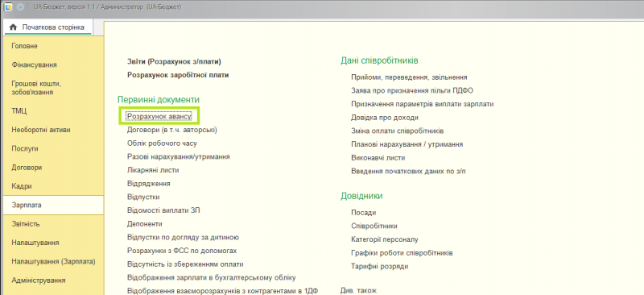This screenshot has height=295, width=644.
Task: Open Разові нарахування/утримання
Action: [178, 156]
